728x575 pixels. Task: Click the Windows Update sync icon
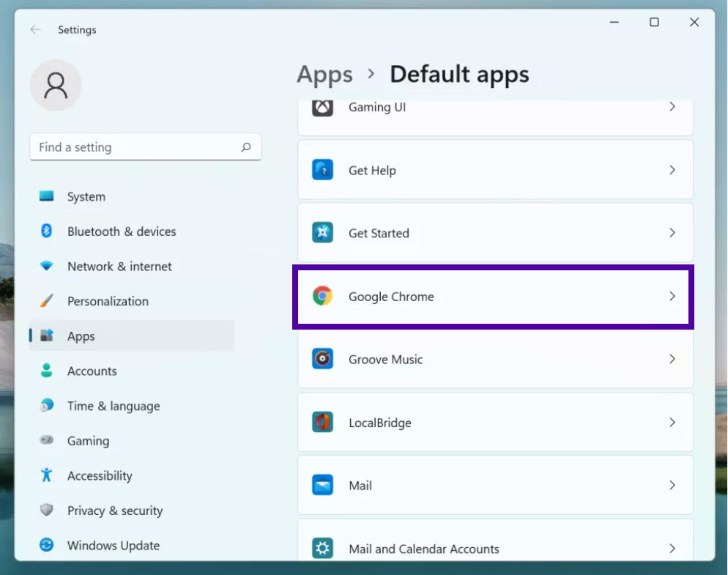[46, 544]
